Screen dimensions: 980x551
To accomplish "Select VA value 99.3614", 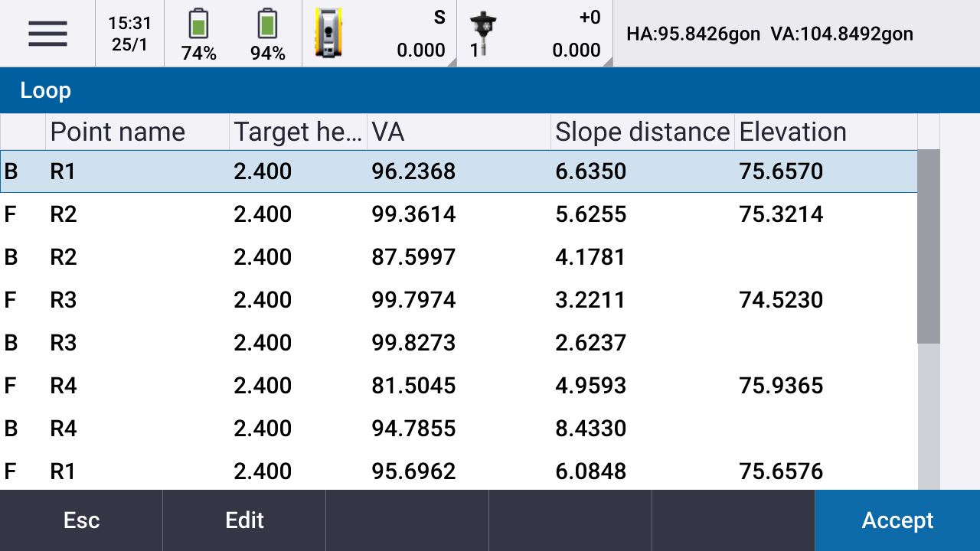I will (413, 214).
